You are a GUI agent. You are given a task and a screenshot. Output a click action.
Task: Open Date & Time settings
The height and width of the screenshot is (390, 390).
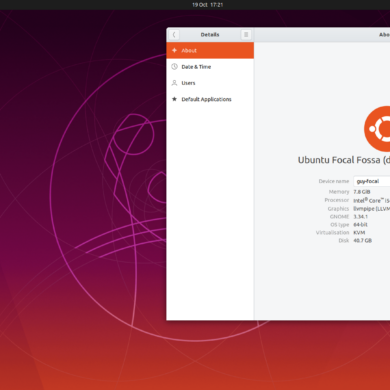[x=210, y=67]
